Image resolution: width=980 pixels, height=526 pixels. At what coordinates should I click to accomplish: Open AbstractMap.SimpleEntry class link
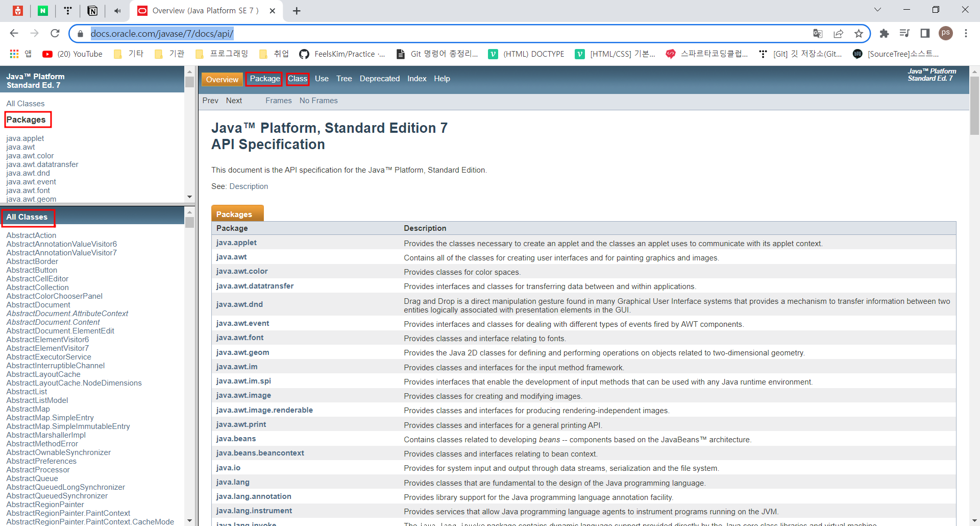coord(50,418)
